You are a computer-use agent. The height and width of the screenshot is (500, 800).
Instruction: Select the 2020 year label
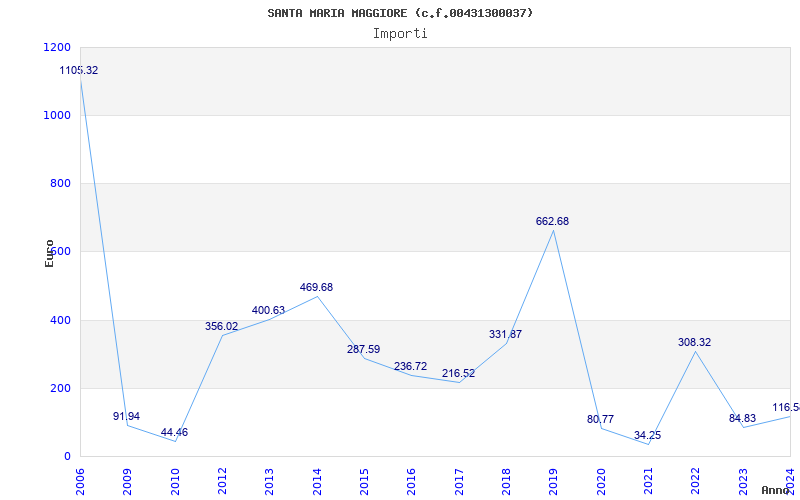pyautogui.click(x=601, y=482)
